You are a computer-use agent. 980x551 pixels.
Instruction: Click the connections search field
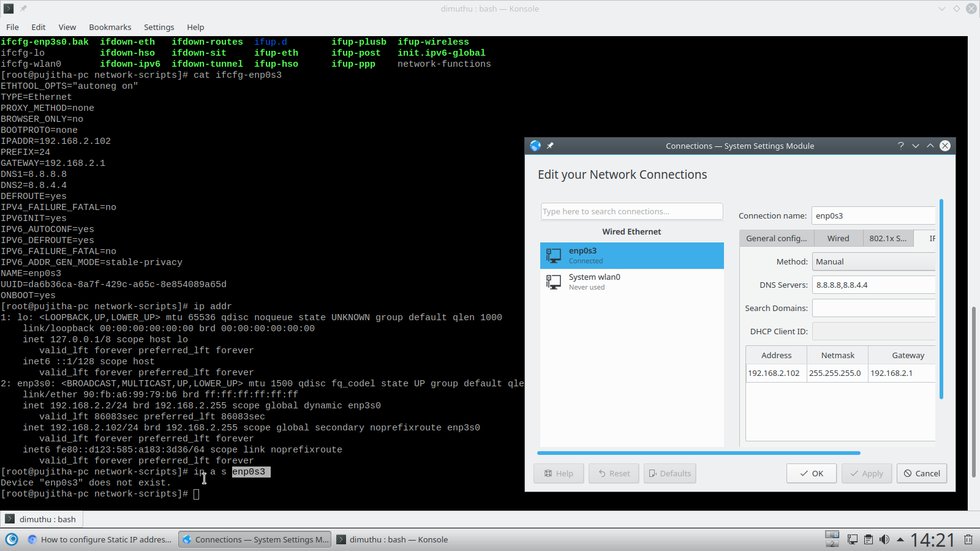pyautogui.click(x=631, y=211)
